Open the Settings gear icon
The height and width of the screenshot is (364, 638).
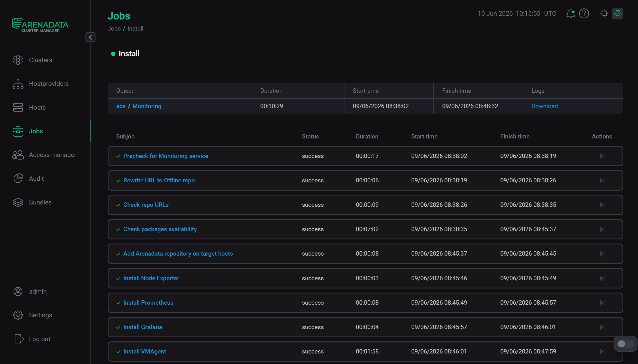pos(18,315)
